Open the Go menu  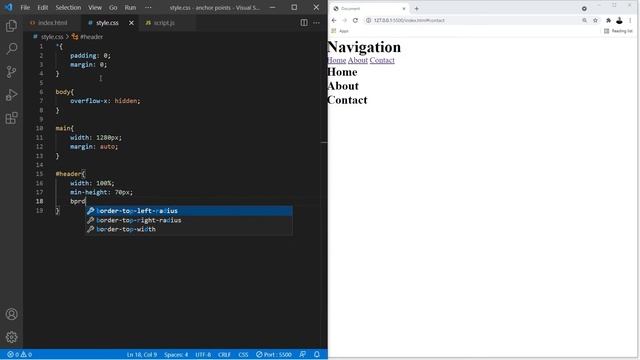pos(113,7)
